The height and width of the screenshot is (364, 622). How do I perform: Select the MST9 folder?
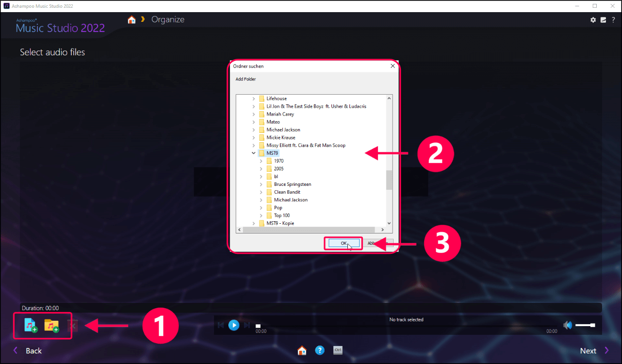pyautogui.click(x=272, y=153)
